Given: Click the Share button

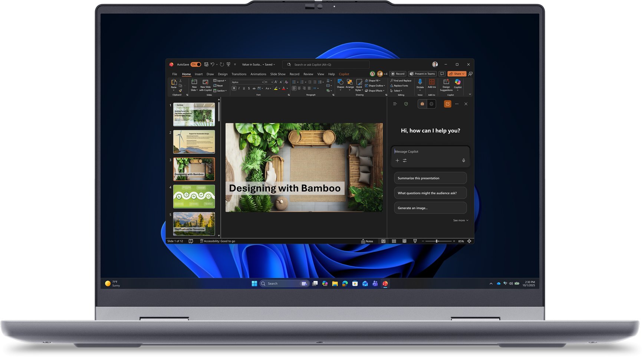Looking at the screenshot, I should [457, 74].
